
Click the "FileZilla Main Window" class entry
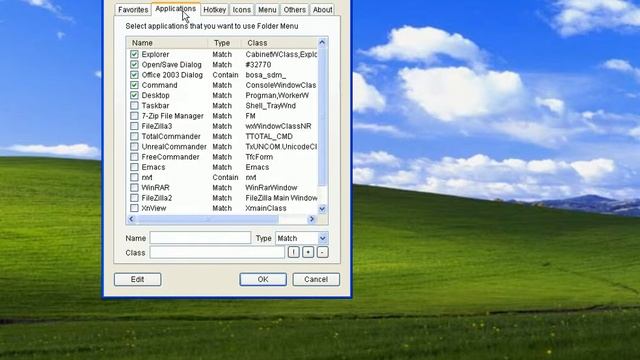[281, 198]
